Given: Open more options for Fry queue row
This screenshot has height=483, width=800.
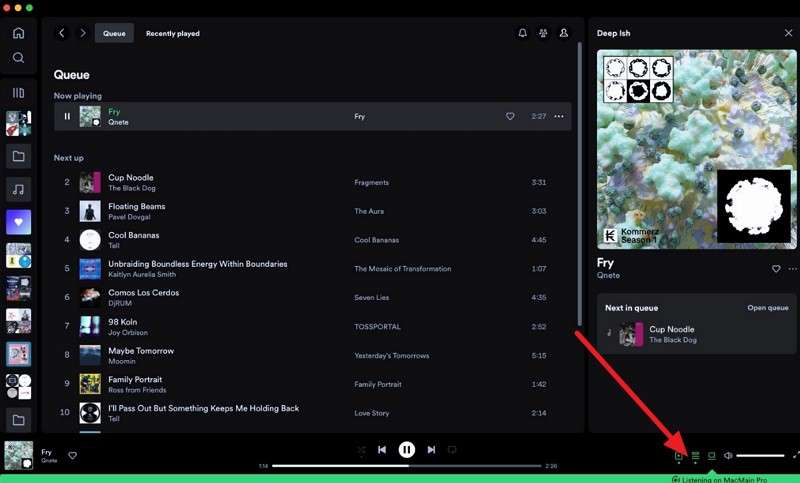Looking at the screenshot, I should click(559, 116).
